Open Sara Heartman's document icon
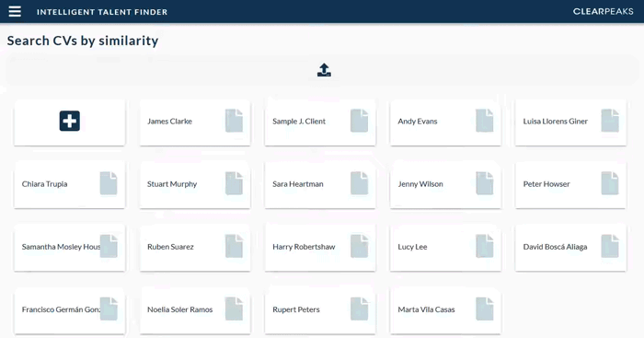 (360, 183)
